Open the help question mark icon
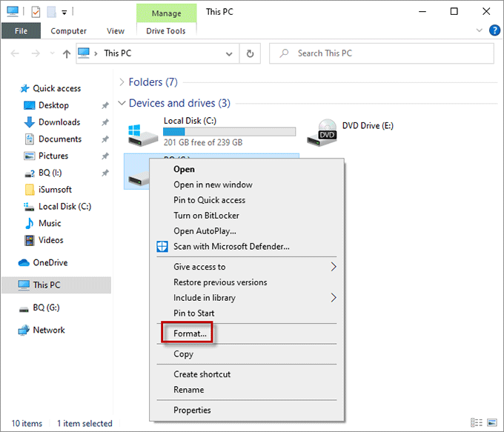 coord(494,31)
